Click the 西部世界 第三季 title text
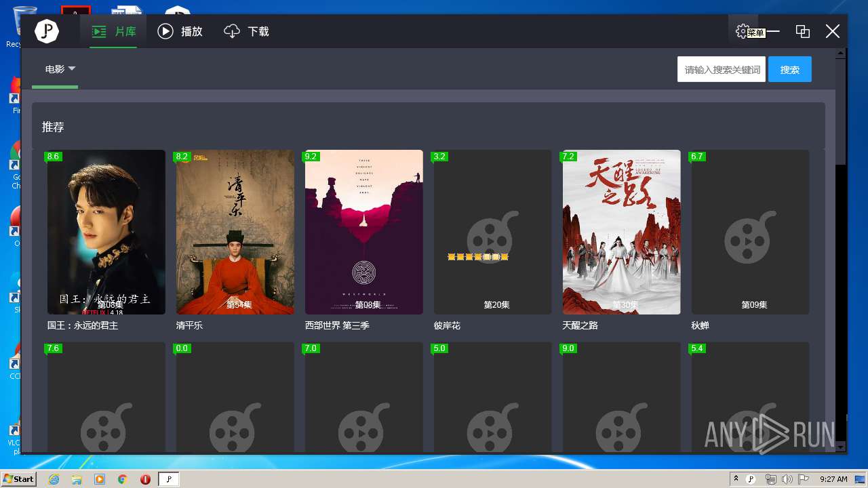 click(x=337, y=325)
